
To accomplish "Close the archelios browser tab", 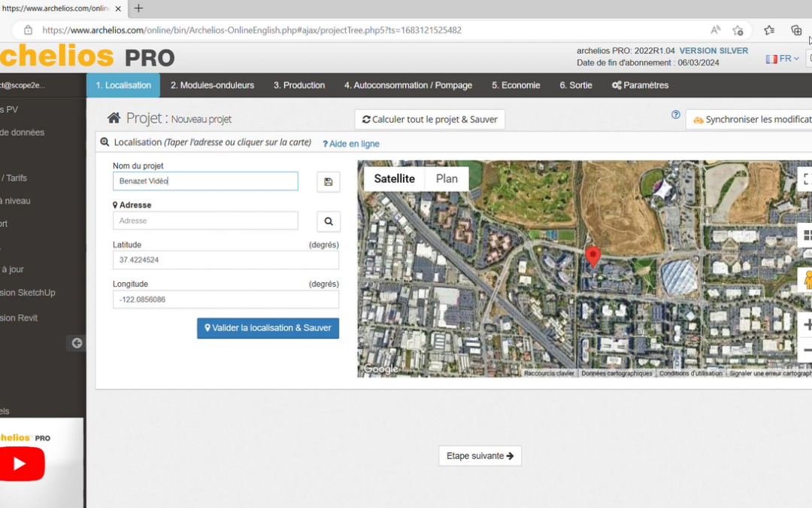I will (x=118, y=8).
